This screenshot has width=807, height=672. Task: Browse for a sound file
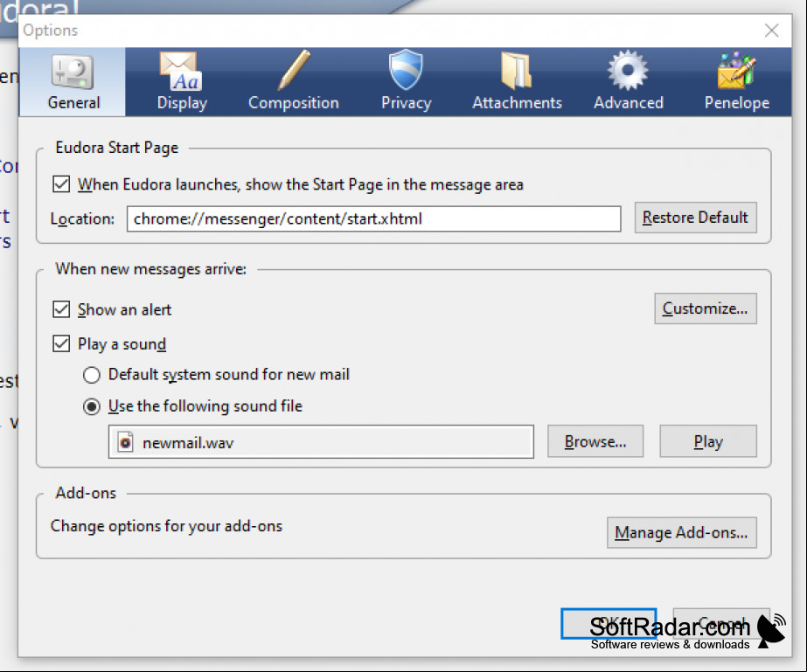pos(595,441)
